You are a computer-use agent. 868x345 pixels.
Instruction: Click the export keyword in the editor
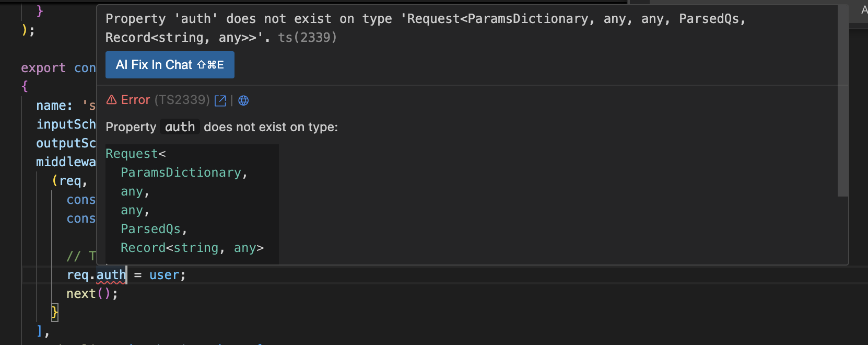pos(43,68)
